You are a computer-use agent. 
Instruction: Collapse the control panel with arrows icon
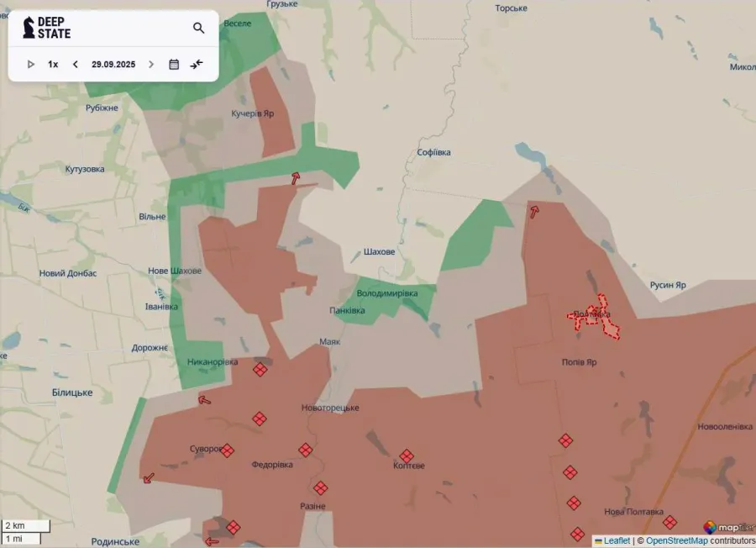[197, 64]
